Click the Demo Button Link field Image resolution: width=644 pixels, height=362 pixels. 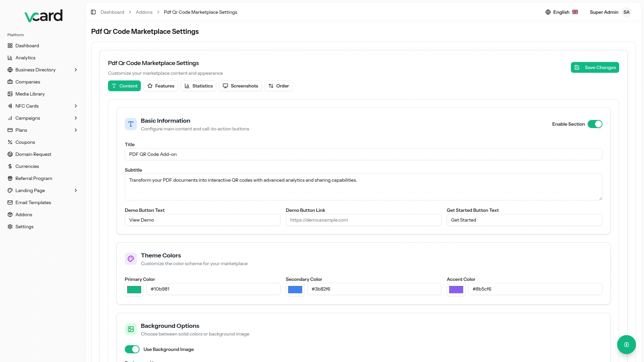(364, 220)
